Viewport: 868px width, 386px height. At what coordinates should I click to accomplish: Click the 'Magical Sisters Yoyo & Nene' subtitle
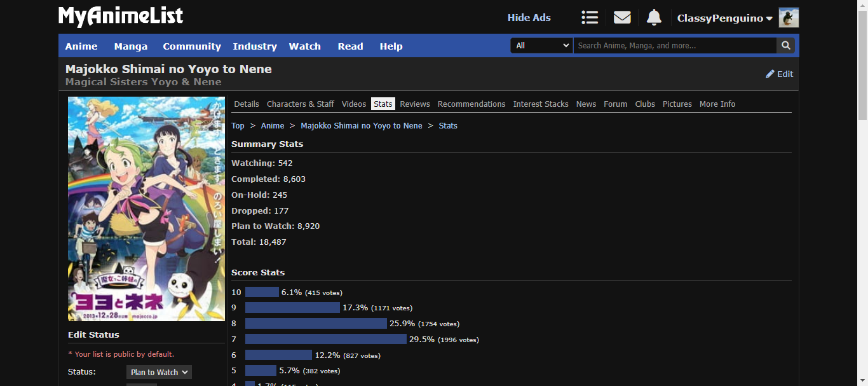[x=144, y=82]
